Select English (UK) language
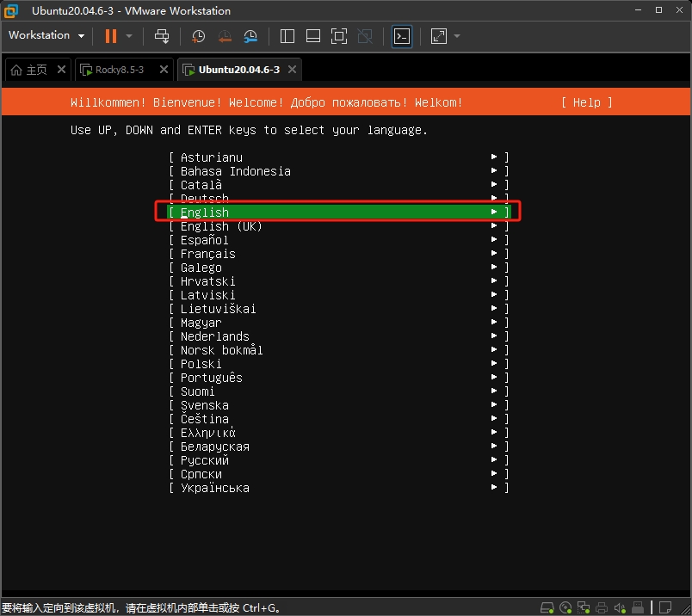The width and height of the screenshot is (692, 616). click(x=338, y=226)
